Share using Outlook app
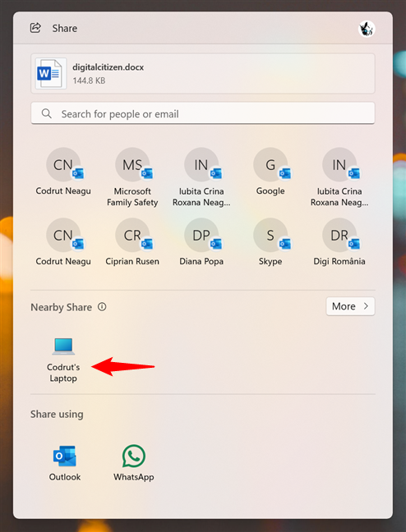Screen dimensions: 406x532 click(65, 464)
